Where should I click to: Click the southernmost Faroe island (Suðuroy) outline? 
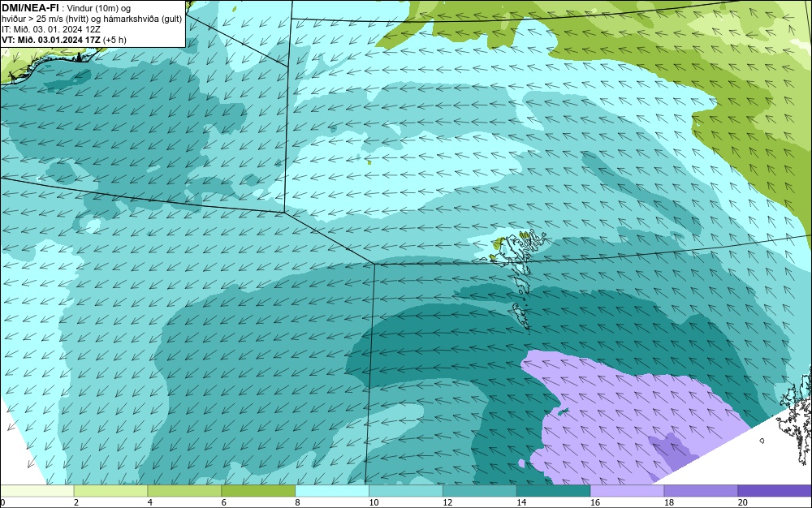coord(521,316)
